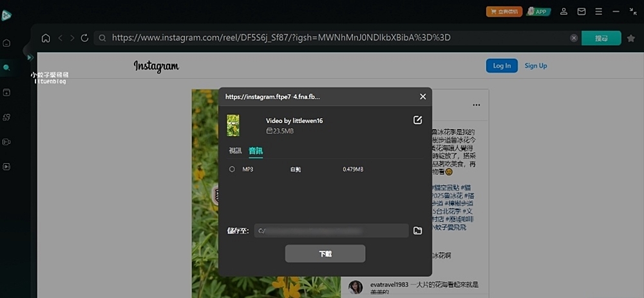Bookmark the page with the star icon

pos(631,38)
